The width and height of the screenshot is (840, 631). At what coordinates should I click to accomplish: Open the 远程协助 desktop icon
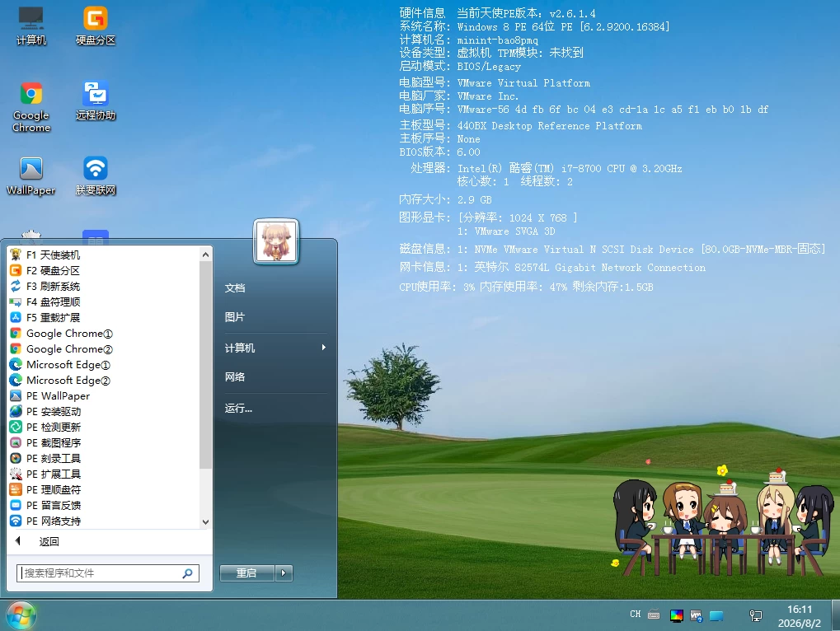96,100
